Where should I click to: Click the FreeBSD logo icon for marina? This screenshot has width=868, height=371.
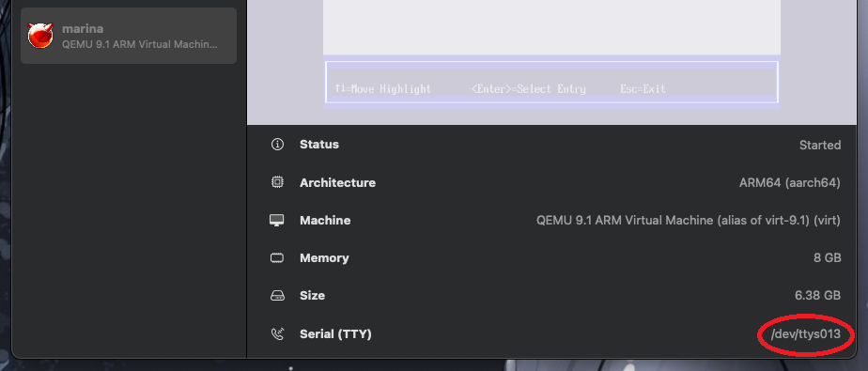pos(40,36)
